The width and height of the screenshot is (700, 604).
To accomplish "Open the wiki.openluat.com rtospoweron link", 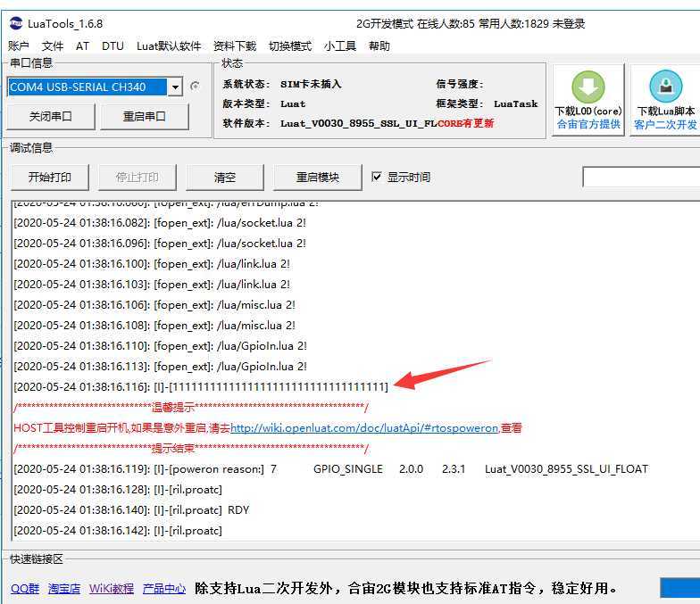I will pyautogui.click(x=364, y=428).
